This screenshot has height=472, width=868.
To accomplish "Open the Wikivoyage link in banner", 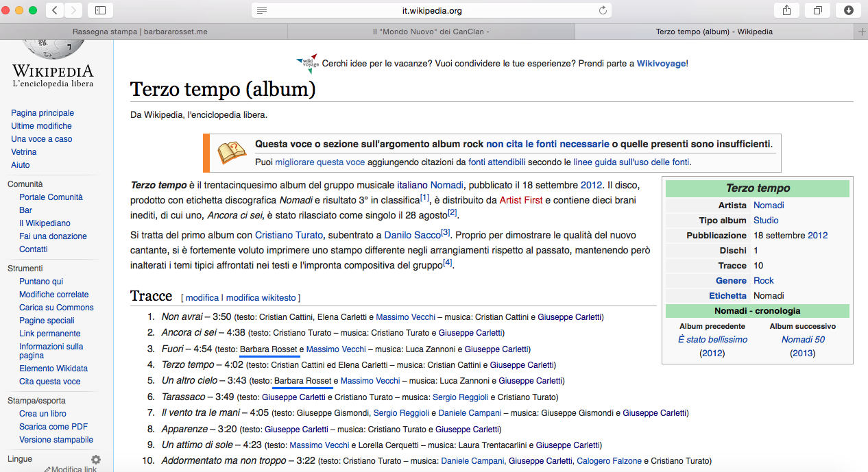I will pos(661,64).
